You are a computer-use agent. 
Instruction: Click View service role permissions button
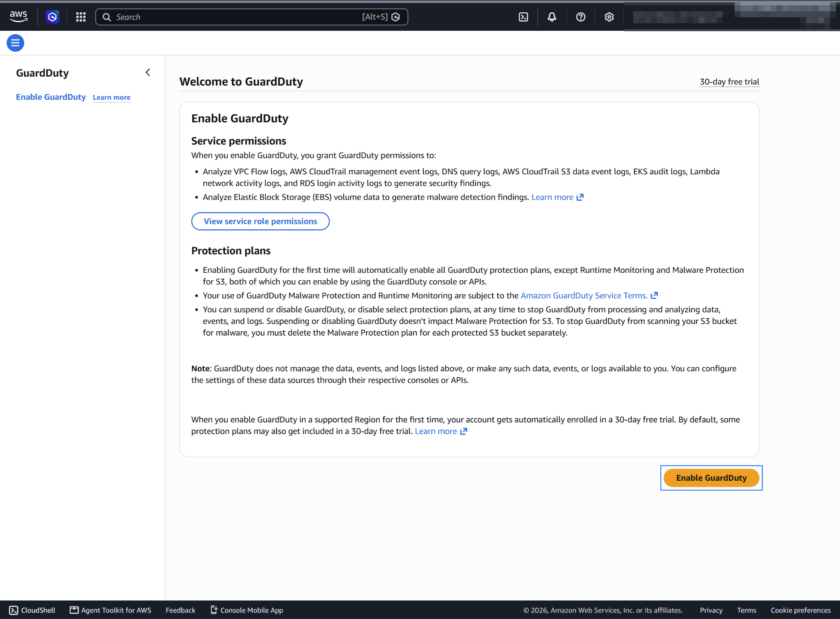(260, 221)
